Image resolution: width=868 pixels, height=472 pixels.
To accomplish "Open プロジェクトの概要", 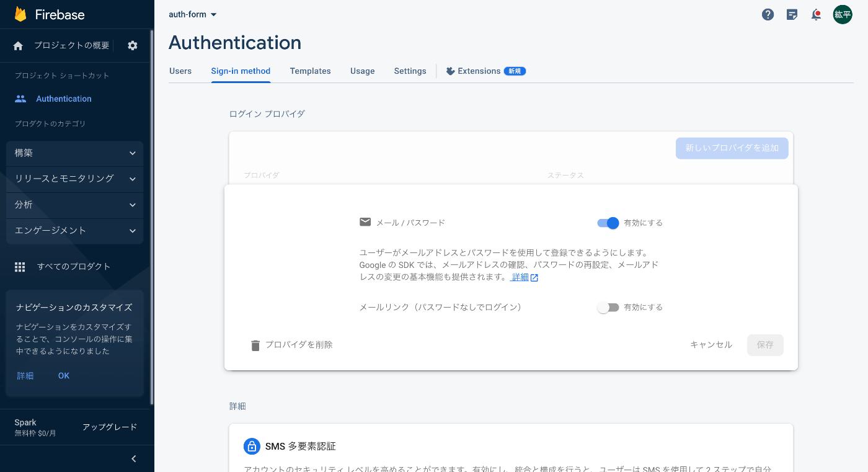I will click(71, 45).
